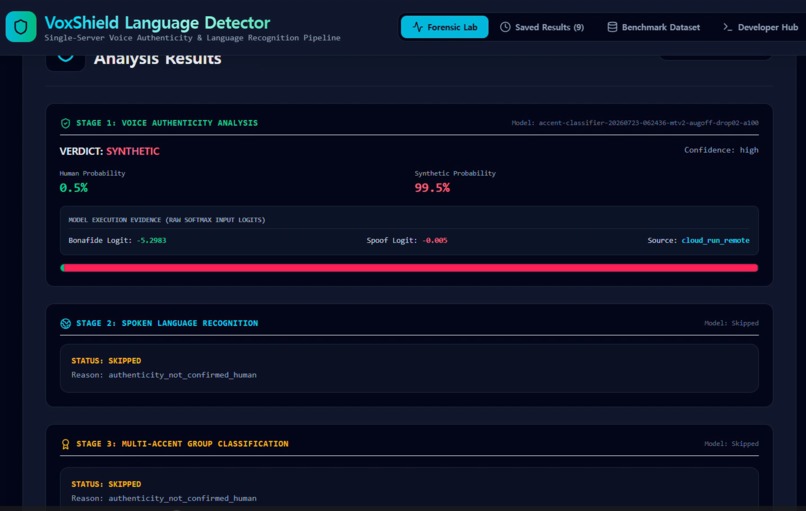
Task: Click Stage 2 reason authenticity_not_confirmed_human
Action: tap(182, 375)
